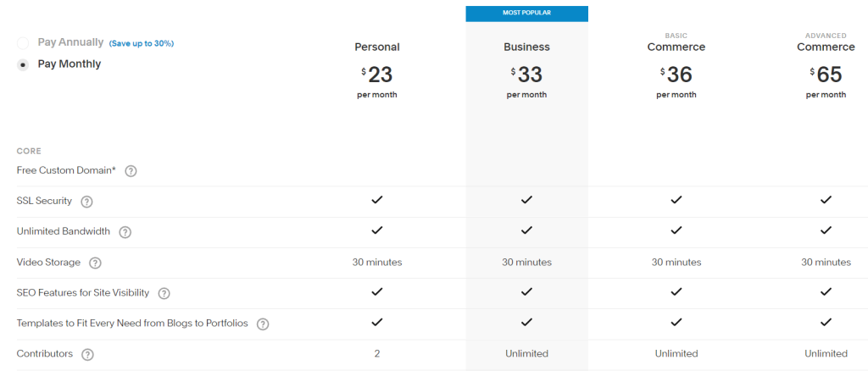Open the Contributors help icon
868x371 pixels.
pos(87,354)
